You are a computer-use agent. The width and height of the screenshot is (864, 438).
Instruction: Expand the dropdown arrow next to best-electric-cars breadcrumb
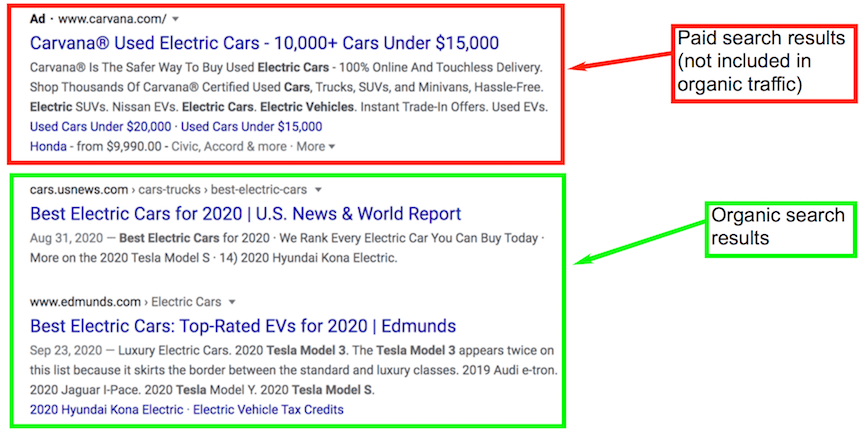(x=318, y=190)
